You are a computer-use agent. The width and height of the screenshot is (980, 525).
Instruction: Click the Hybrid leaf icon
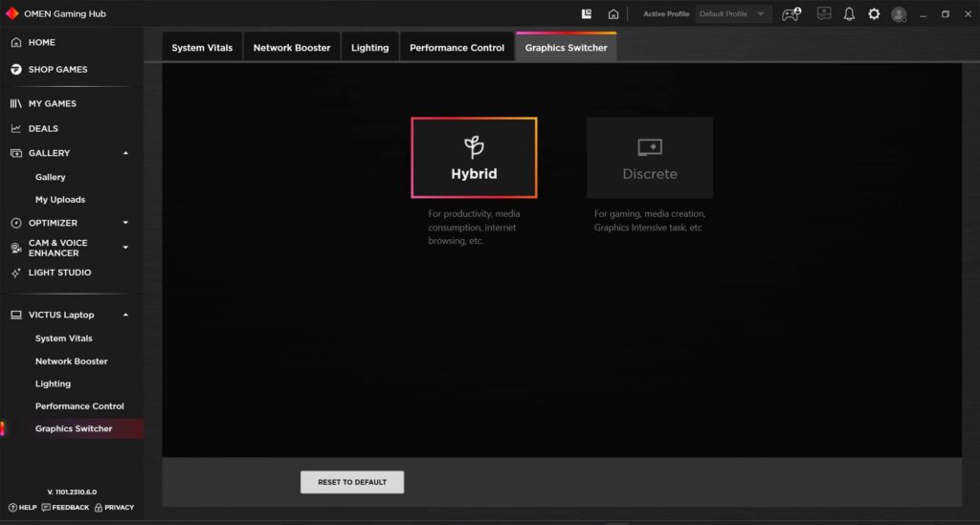click(x=474, y=146)
